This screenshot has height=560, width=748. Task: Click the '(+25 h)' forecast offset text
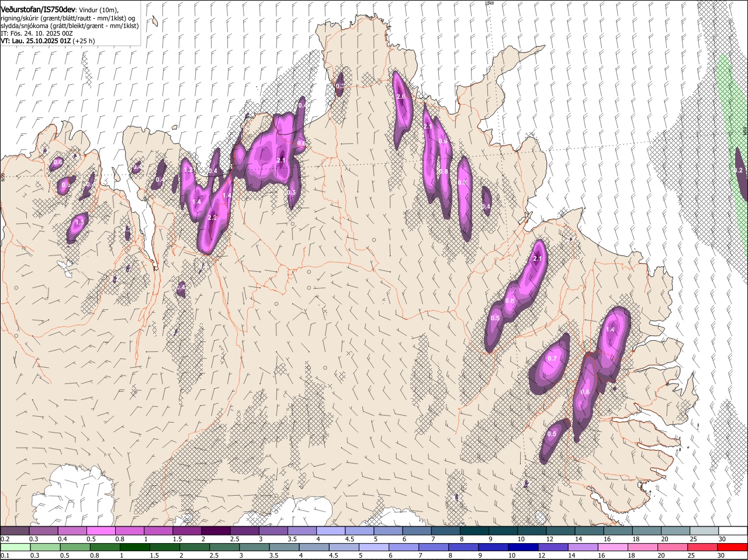coord(84,41)
